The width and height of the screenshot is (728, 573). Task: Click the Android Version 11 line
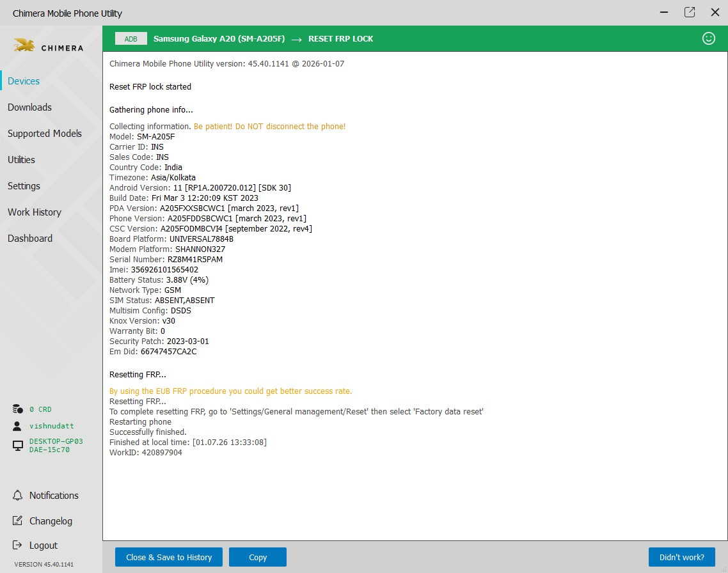pos(200,188)
